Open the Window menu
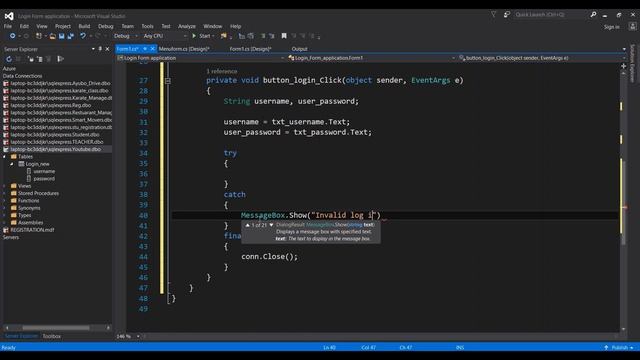This screenshot has height=360, width=640. pyautogui.click(x=213, y=26)
